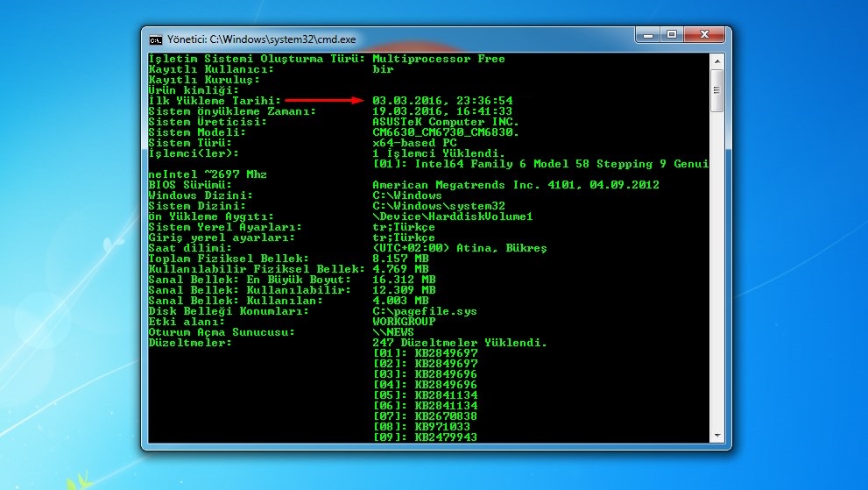The width and height of the screenshot is (868, 490).
Task: Maximize the cmd.exe window
Action: [x=672, y=35]
